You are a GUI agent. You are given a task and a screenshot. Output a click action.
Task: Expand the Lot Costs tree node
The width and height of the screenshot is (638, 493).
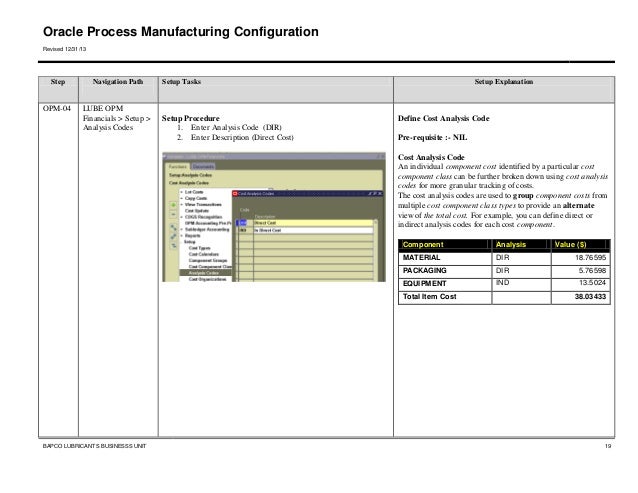pos(181,192)
